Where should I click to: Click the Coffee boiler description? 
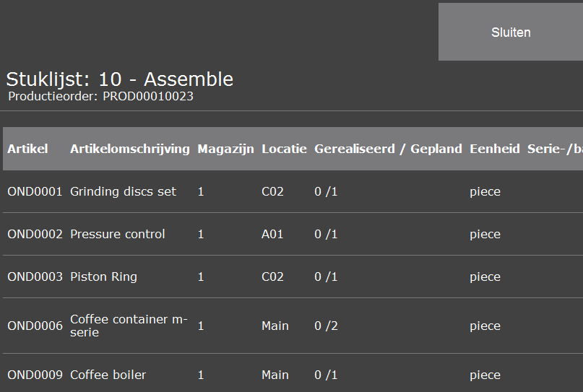(108, 375)
